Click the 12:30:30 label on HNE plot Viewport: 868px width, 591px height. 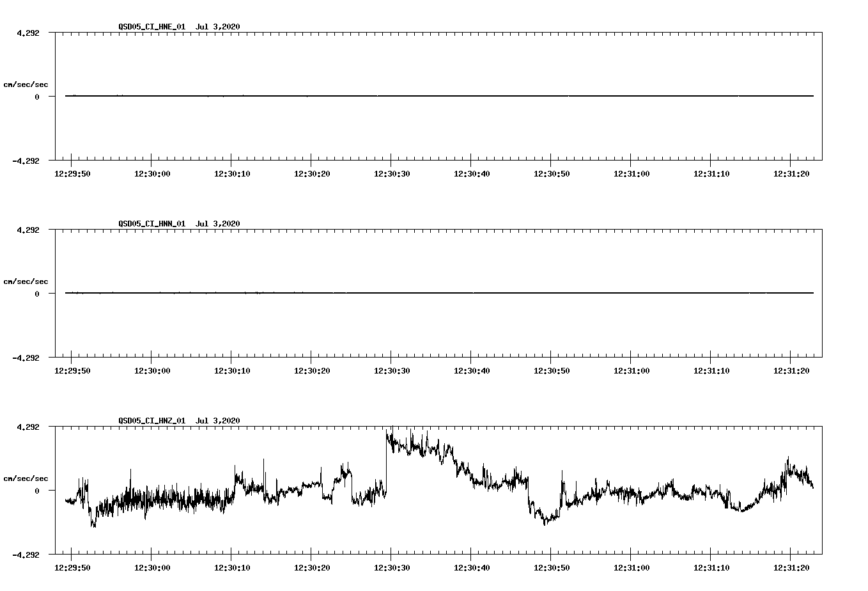coord(391,173)
